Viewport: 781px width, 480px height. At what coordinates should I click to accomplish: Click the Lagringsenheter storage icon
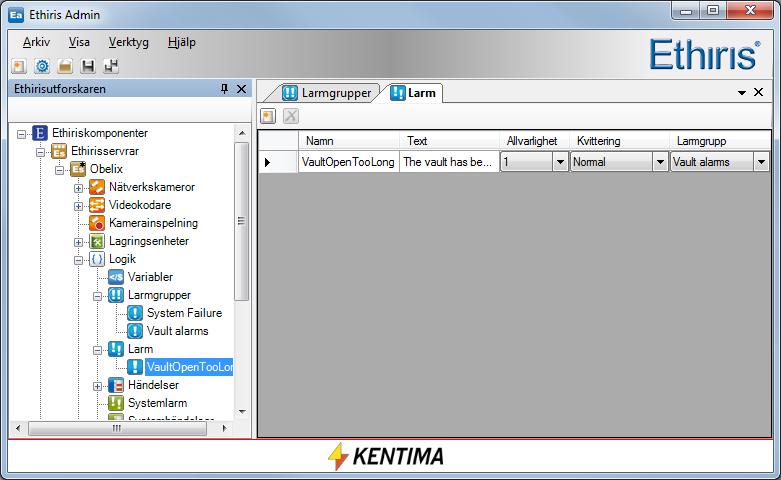pos(97,241)
